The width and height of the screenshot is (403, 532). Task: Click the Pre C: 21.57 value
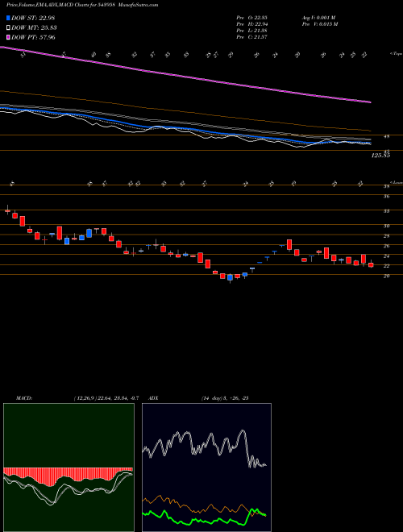(252, 37)
